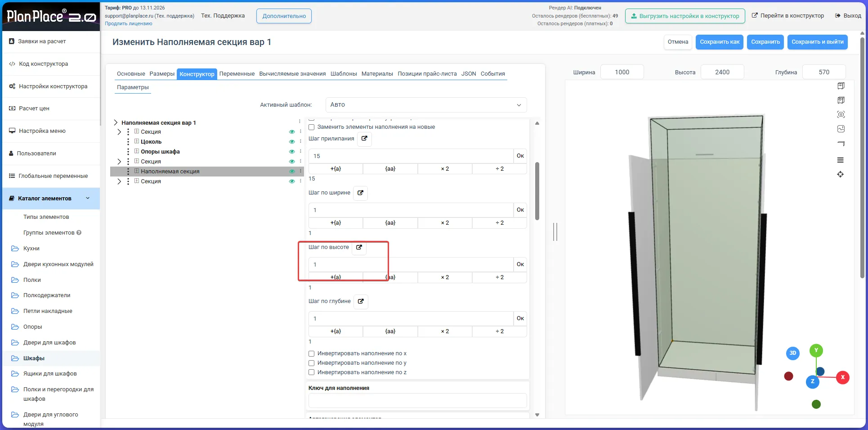Expand the root Наполняемая секция вар 1 node

pyautogui.click(x=116, y=122)
